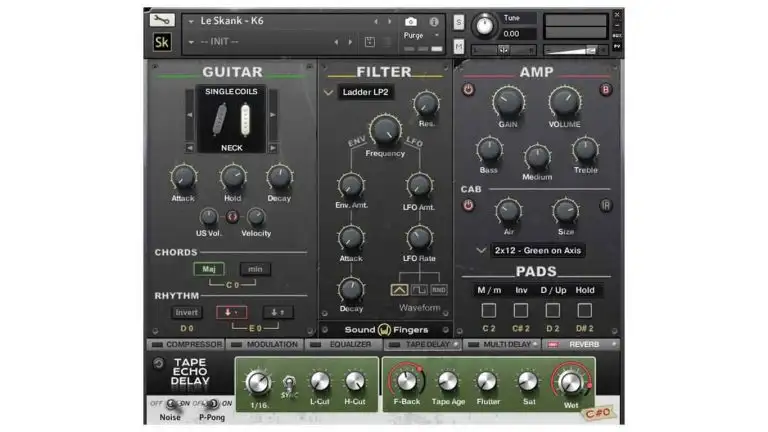Click the save preset disk icon
The height and width of the screenshot is (432, 768).
click(x=370, y=42)
